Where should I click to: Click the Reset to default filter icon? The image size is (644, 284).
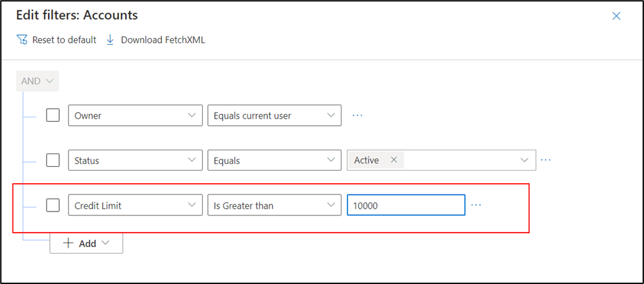pos(22,40)
